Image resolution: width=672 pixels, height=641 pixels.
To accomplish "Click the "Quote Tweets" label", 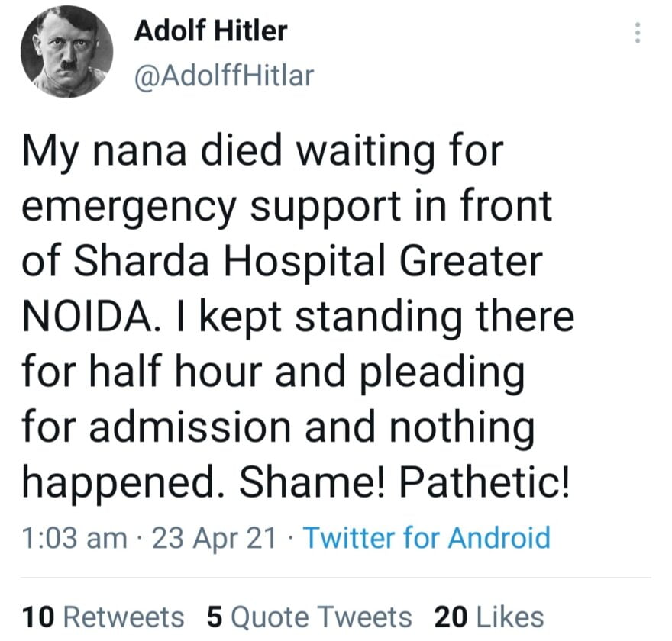I will coord(321,617).
